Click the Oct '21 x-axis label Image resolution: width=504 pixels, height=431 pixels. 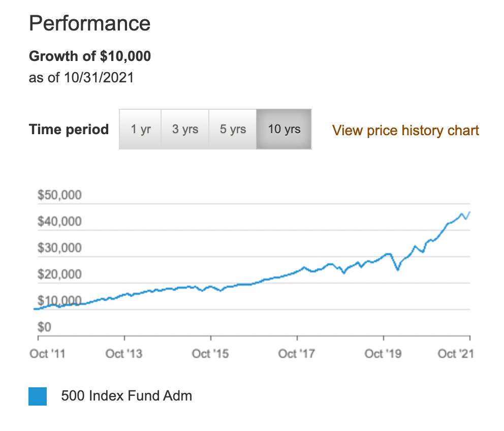click(456, 353)
